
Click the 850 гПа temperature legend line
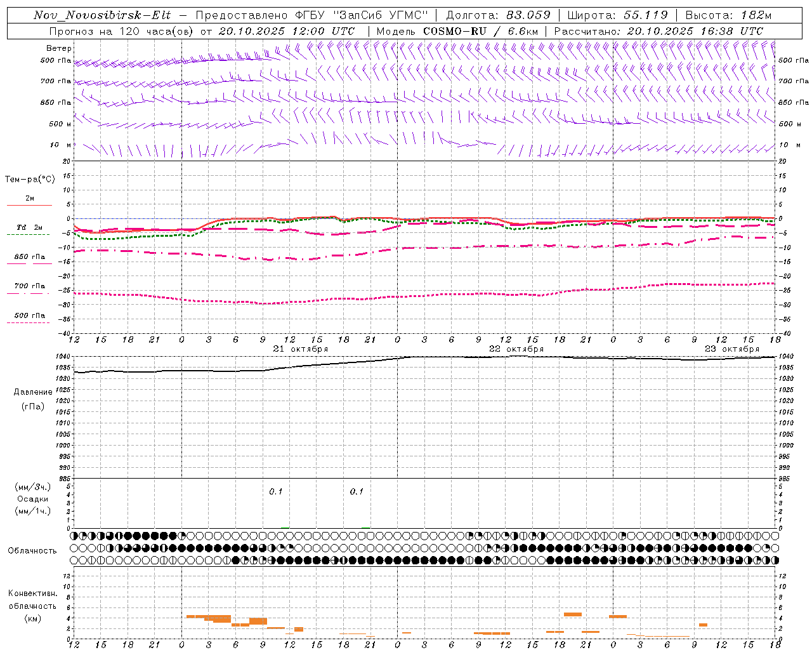pos(29,263)
